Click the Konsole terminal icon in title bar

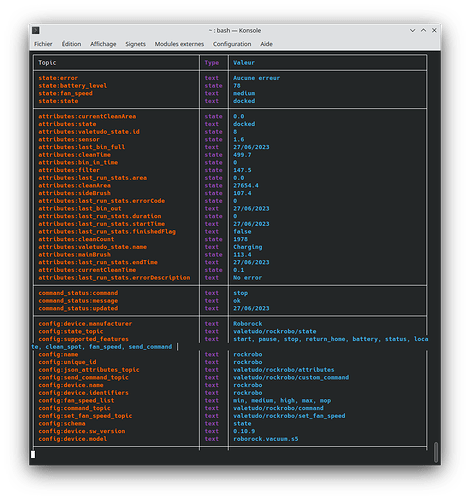(x=36, y=31)
